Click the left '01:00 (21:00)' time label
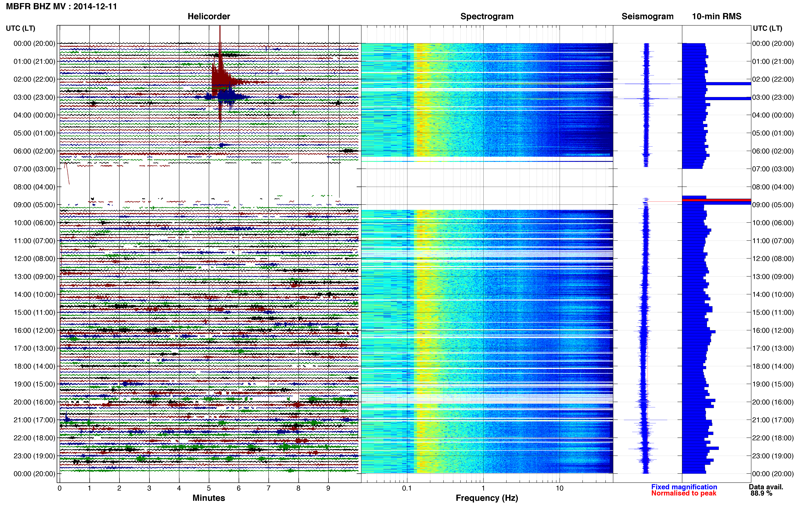This screenshot has height=508, width=812. coord(34,62)
